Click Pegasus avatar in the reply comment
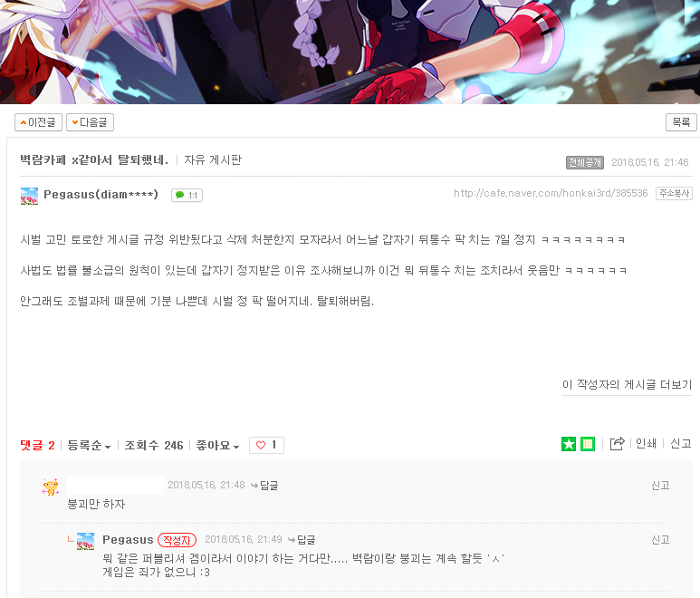The height and width of the screenshot is (598, 700). click(x=86, y=541)
